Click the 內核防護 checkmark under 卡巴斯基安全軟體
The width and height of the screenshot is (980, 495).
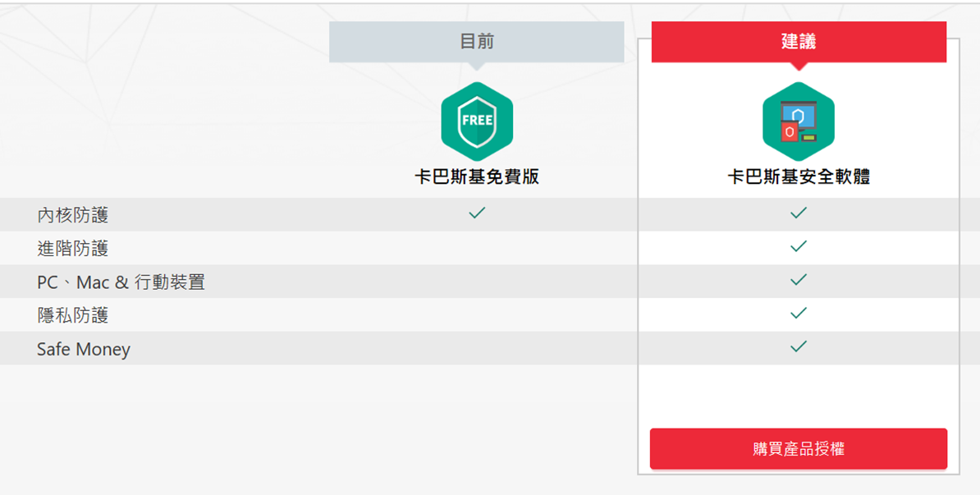[x=799, y=213]
